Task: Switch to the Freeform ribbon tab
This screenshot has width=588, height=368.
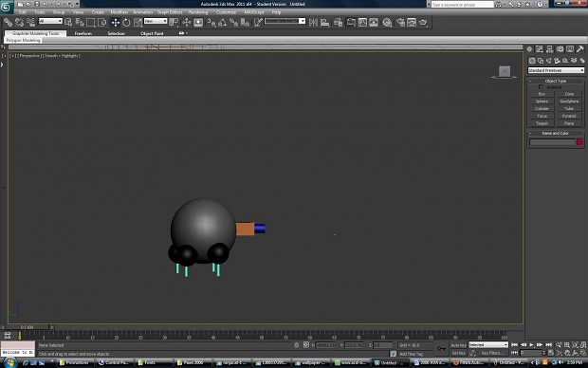Action: tap(83, 33)
